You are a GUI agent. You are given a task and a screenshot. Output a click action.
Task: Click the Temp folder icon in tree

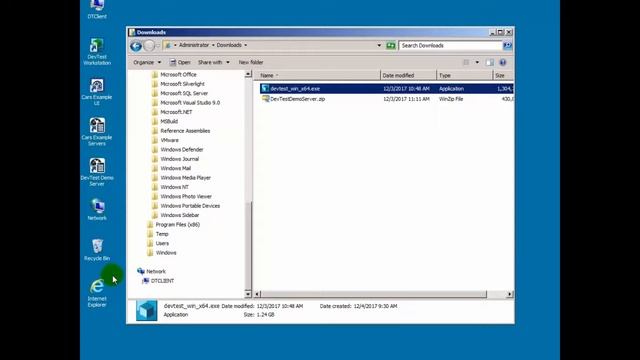(150, 234)
